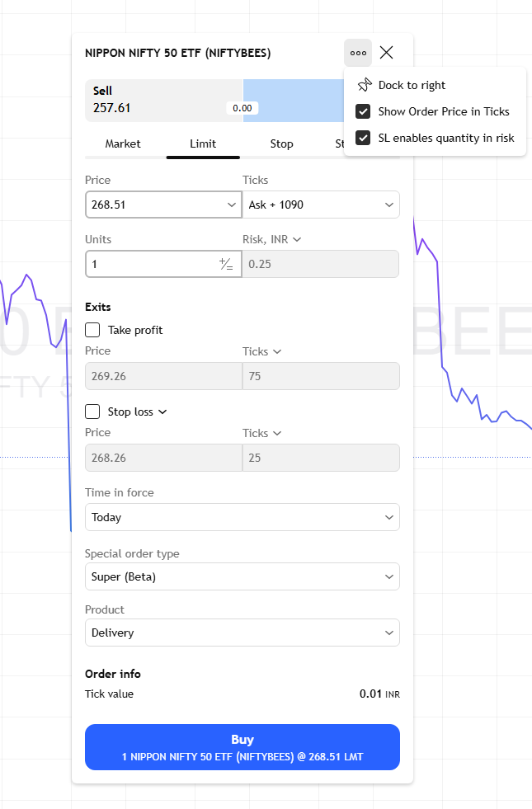Expand the Price dropdown showing 268.51
The height and width of the screenshot is (809, 532).
click(x=231, y=205)
